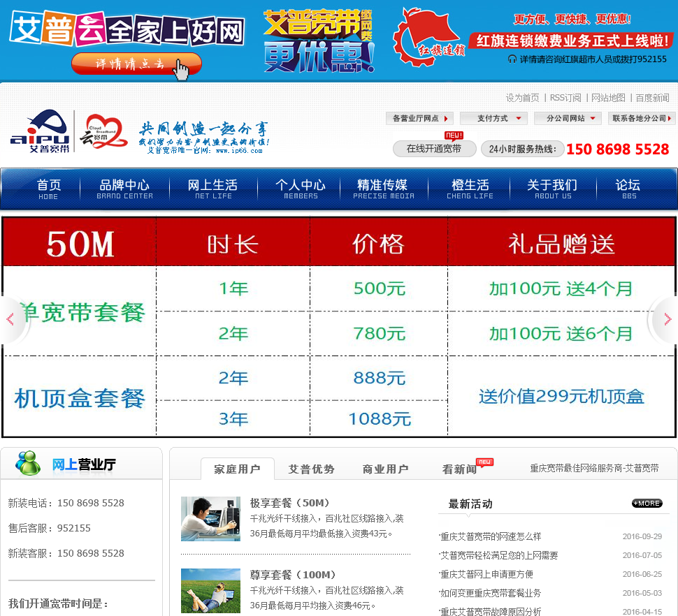Expand 联系各地分公司 arrow button
This screenshot has height=616, width=678.
(642, 118)
